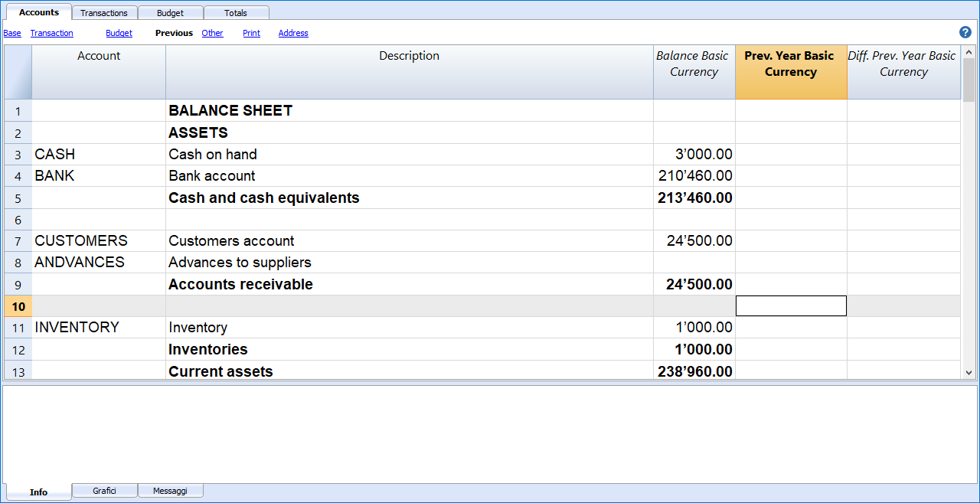Click the Transaction view link

pos(51,33)
